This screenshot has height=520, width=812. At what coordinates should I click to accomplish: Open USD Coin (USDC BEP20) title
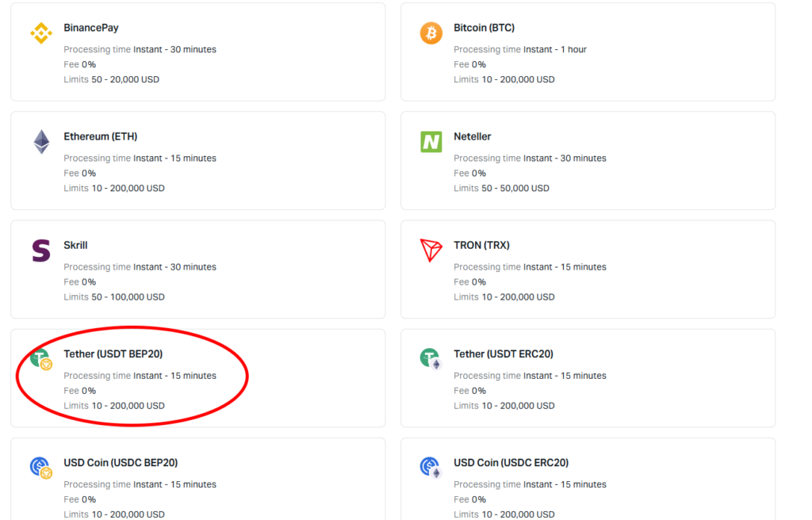coord(121,462)
